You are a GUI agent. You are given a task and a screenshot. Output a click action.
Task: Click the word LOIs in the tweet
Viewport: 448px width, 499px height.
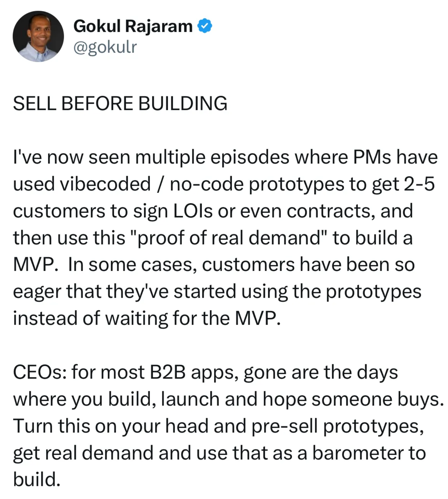[193, 211]
